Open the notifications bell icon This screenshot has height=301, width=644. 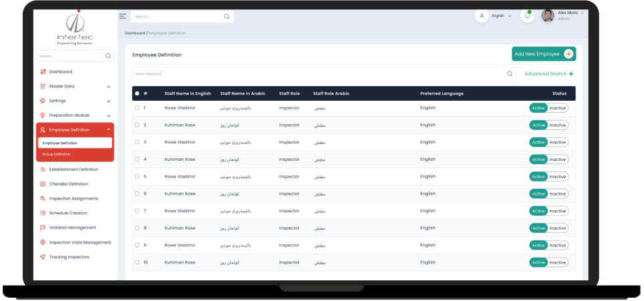click(527, 16)
